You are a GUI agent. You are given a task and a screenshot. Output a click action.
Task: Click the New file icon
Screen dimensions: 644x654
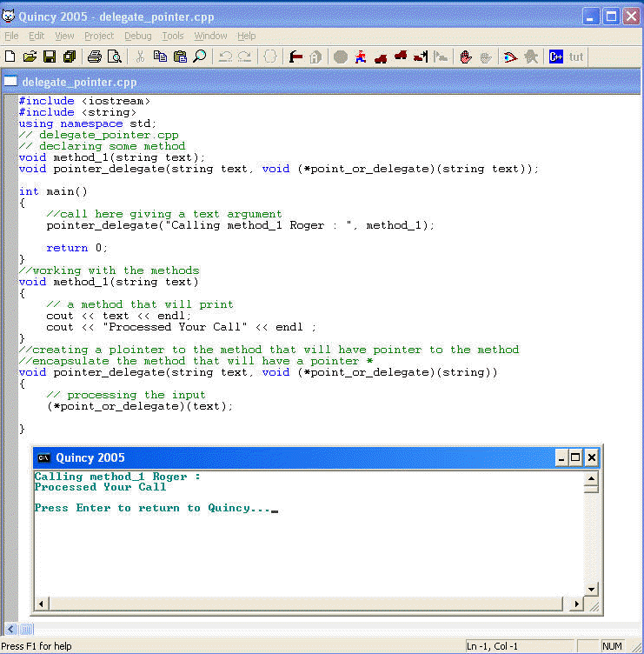point(10,57)
